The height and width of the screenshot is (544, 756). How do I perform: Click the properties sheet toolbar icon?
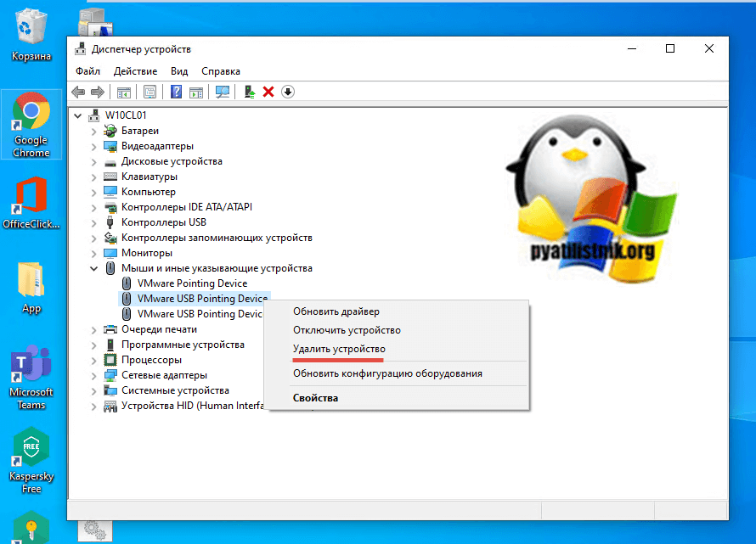(150, 92)
